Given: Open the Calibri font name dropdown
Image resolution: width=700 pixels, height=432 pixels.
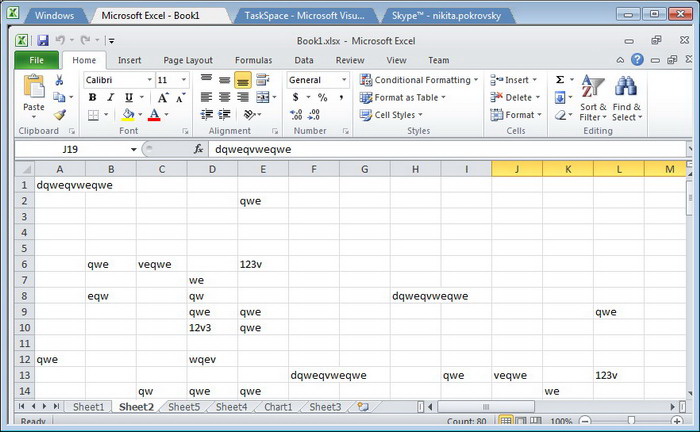Looking at the screenshot, I should click(x=150, y=80).
